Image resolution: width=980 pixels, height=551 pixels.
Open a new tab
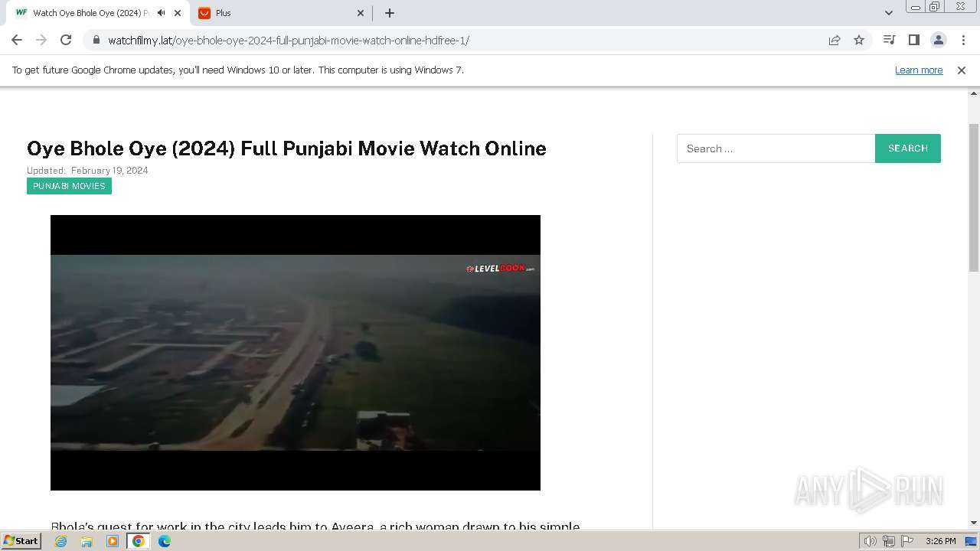click(x=390, y=13)
